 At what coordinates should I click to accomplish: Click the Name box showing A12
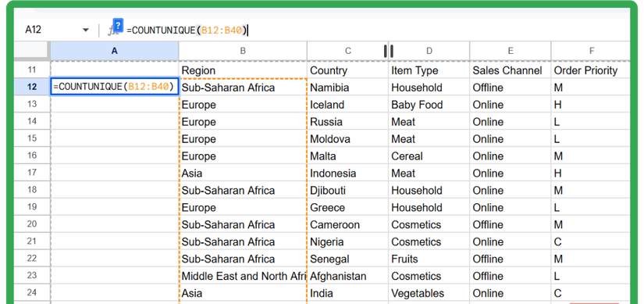(x=34, y=30)
